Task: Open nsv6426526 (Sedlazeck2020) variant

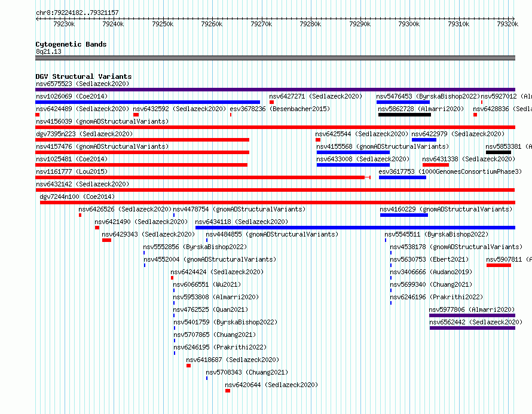Action: 125,209
